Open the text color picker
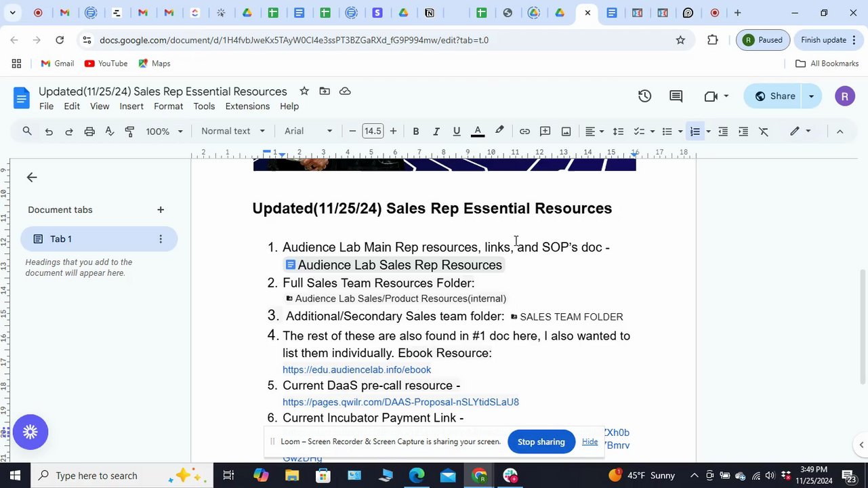The height and width of the screenshot is (488, 868). [478, 131]
